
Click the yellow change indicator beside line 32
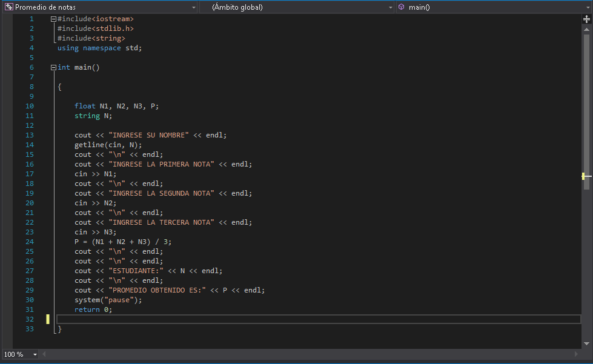48,319
